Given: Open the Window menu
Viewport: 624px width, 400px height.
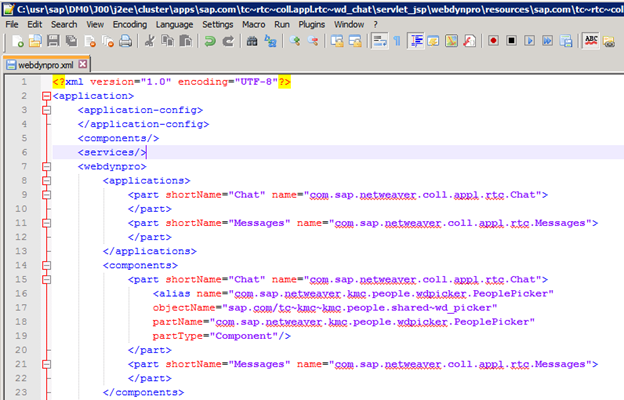Looking at the screenshot, I should [349, 25].
